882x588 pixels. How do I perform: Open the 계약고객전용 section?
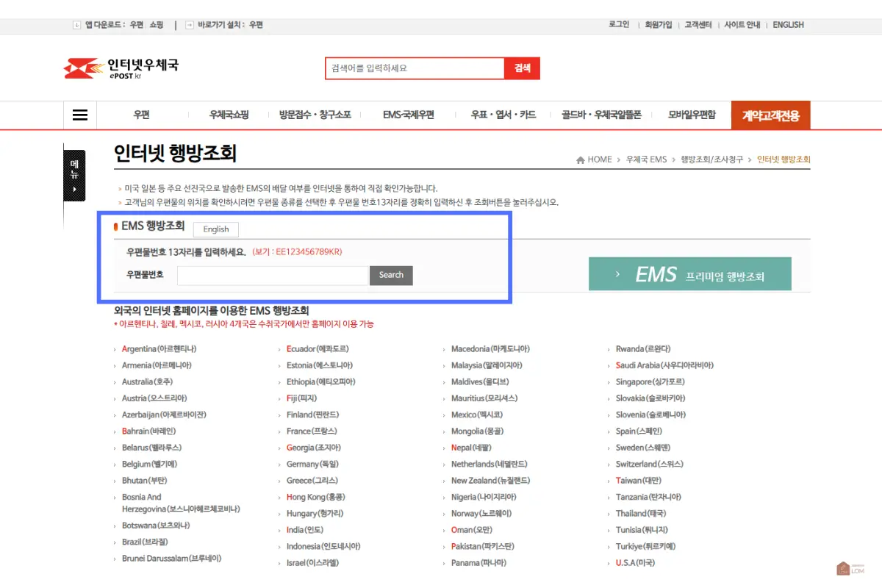(770, 115)
